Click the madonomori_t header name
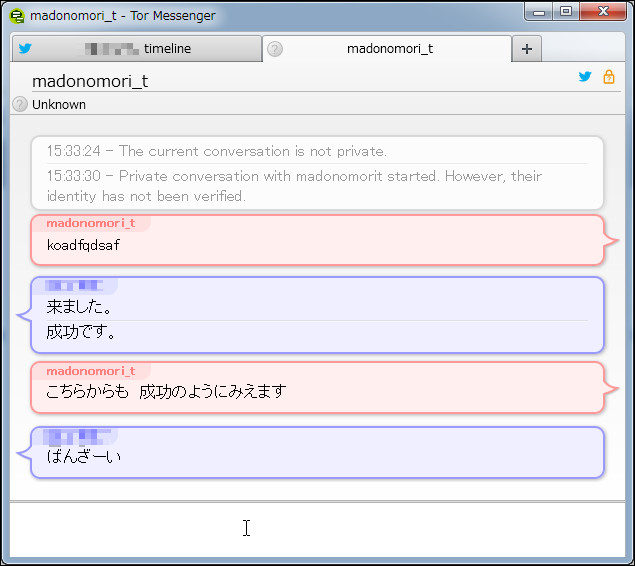This screenshot has width=635, height=566. pos(90,81)
